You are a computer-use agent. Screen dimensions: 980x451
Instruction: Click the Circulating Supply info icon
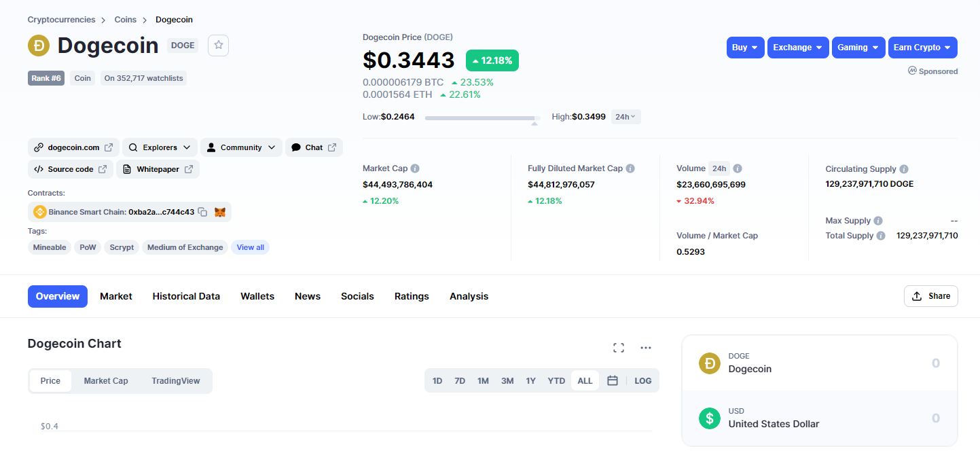pyautogui.click(x=904, y=169)
